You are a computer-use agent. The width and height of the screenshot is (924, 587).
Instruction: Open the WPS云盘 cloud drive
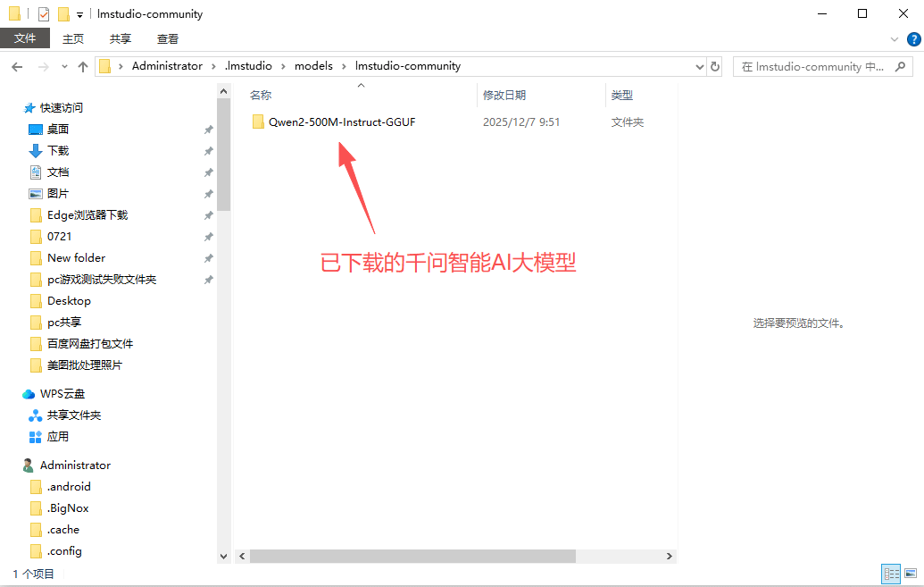[x=62, y=393]
